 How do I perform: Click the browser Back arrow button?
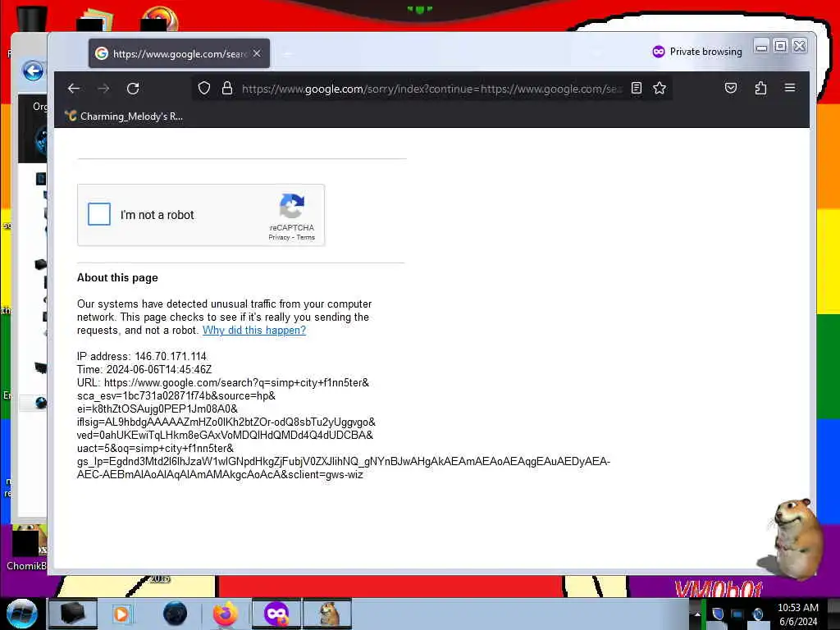[74, 89]
